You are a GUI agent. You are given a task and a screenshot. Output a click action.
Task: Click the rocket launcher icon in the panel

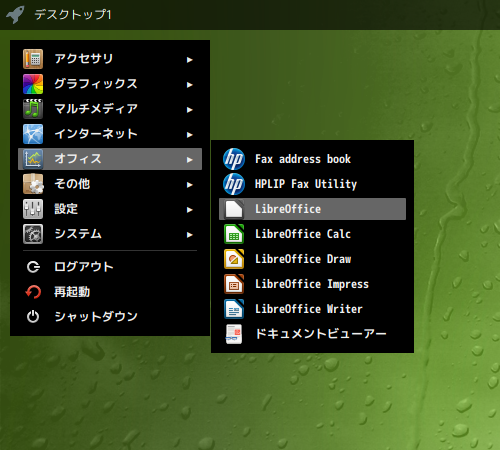15,15
